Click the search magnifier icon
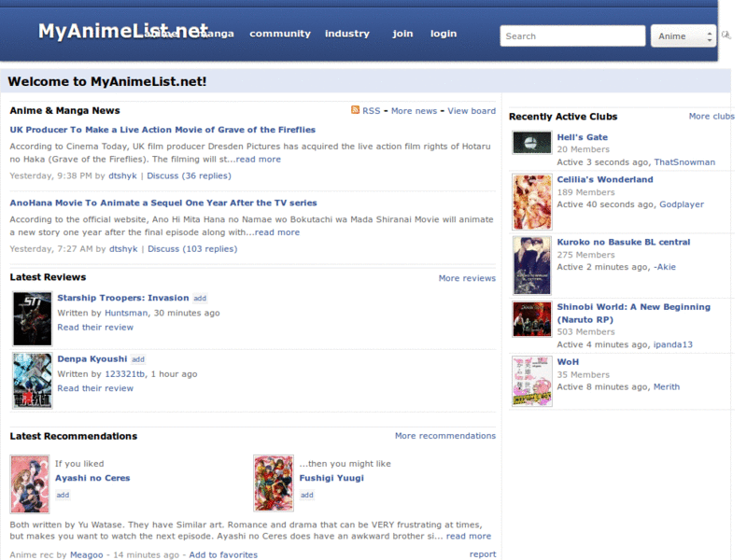This screenshot has width=747, height=560. coord(726,35)
